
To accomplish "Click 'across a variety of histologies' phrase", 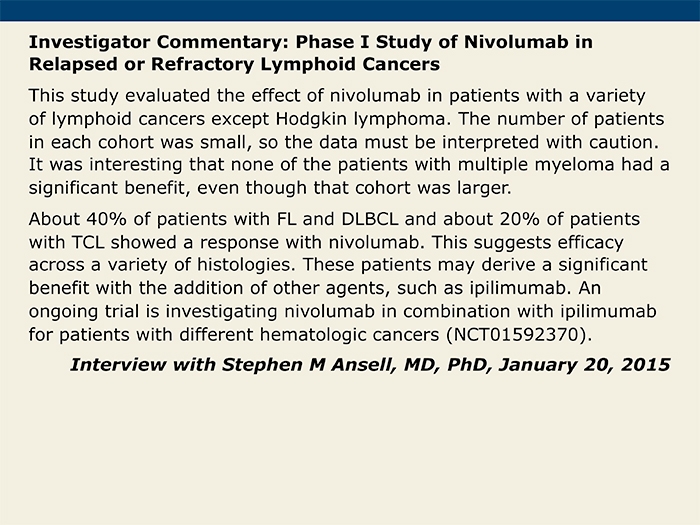I will [162, 265].
